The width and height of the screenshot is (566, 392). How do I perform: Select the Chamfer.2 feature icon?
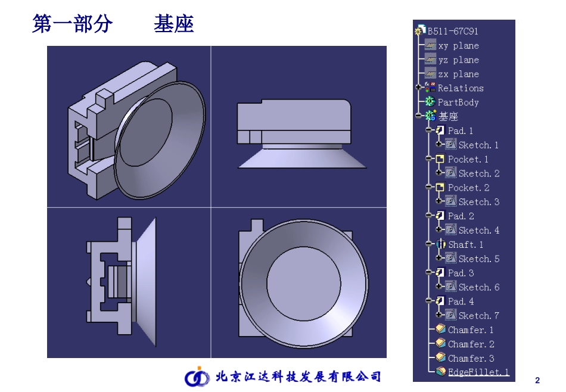tap(440, 343)
